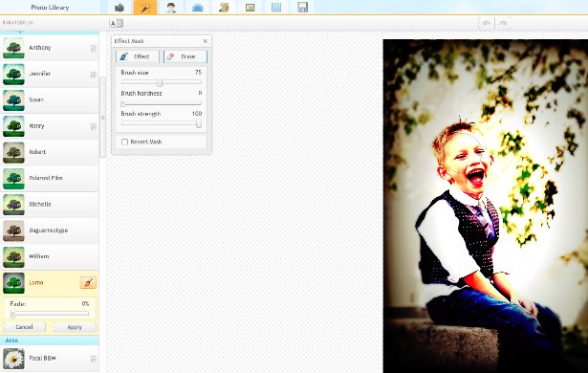588x373 pixels.
Task: Close the Effect Mask panel
Action: coord(206,41)
